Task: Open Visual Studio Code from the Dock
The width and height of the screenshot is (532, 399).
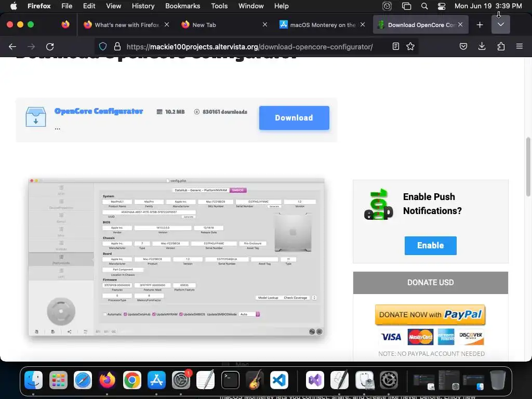Action: [279, 380]
